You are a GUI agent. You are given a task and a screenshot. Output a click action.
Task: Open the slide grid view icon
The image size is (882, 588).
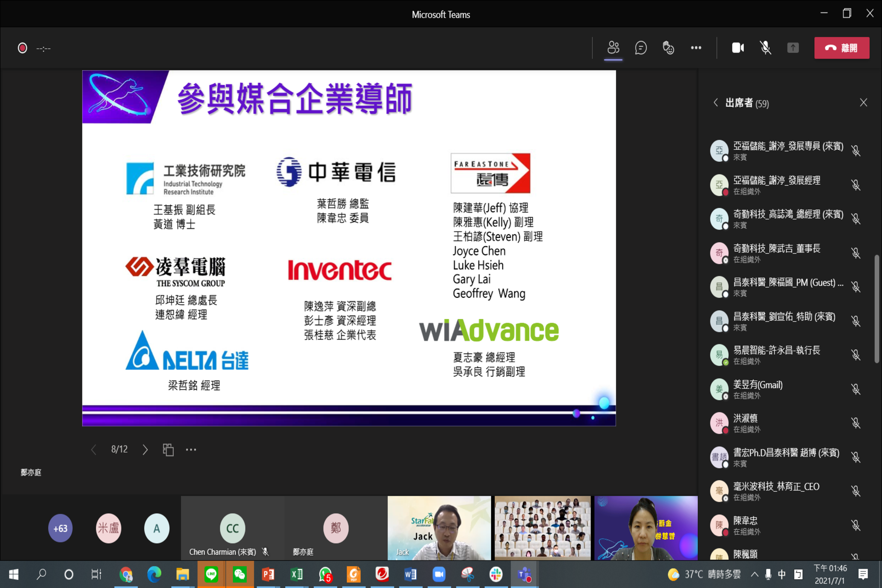[x=168, y=449]
